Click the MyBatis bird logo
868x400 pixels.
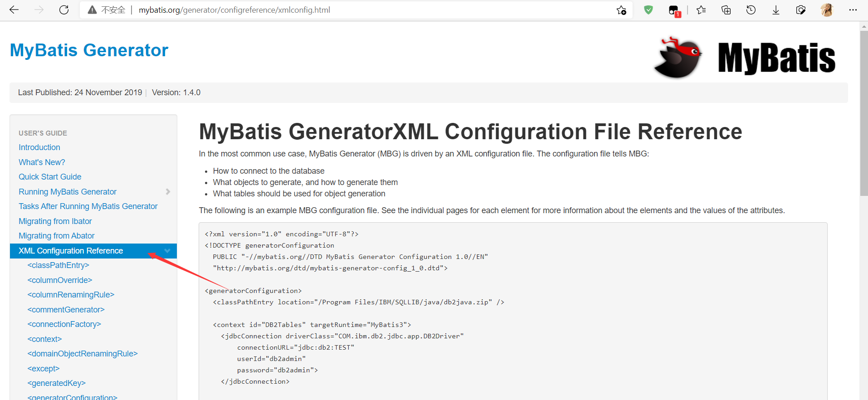click(x=678, y=58)
